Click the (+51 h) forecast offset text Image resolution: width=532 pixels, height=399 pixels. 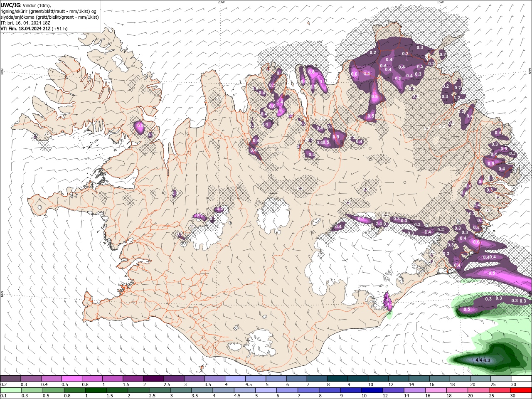click(x=60, y=29)
